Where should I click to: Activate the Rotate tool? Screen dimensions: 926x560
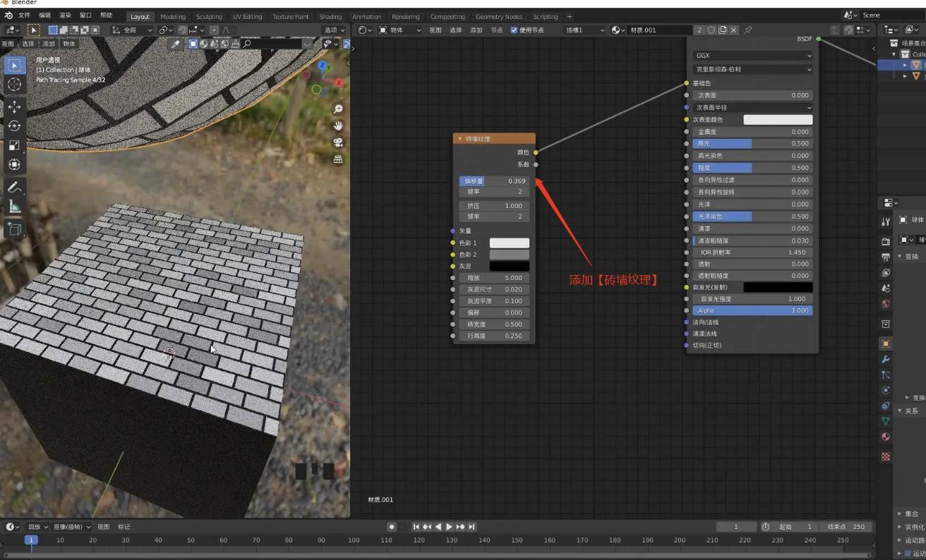pyautogui.click(x=14, y=126)
